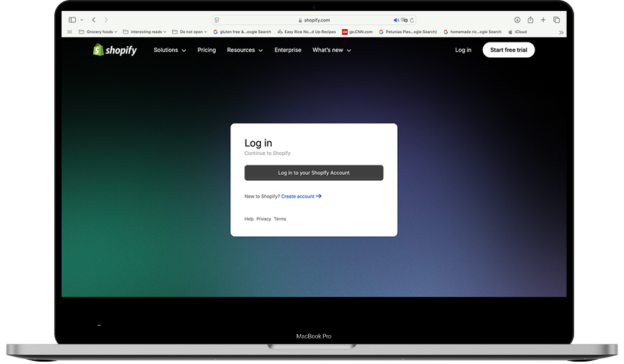Click Log in to your Shopify Account
Image resolution: width=624 pixels, height=364 pixels.
(x=314, y=173)
